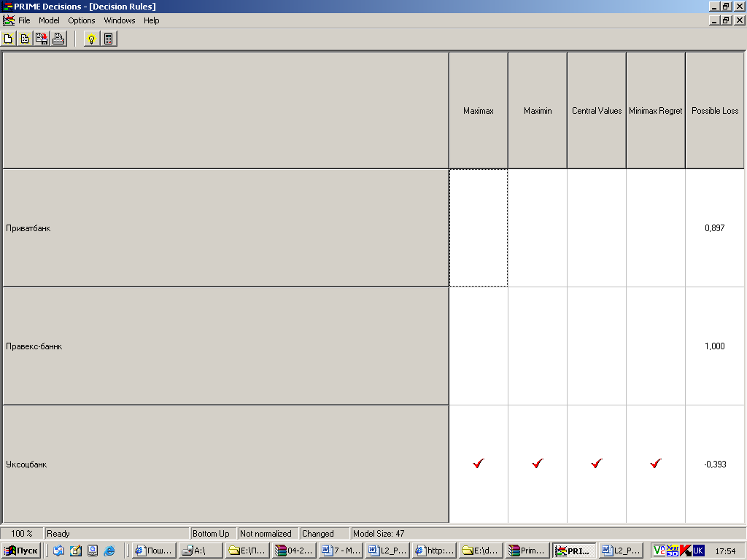Open the Model menu

pos(49,20)
